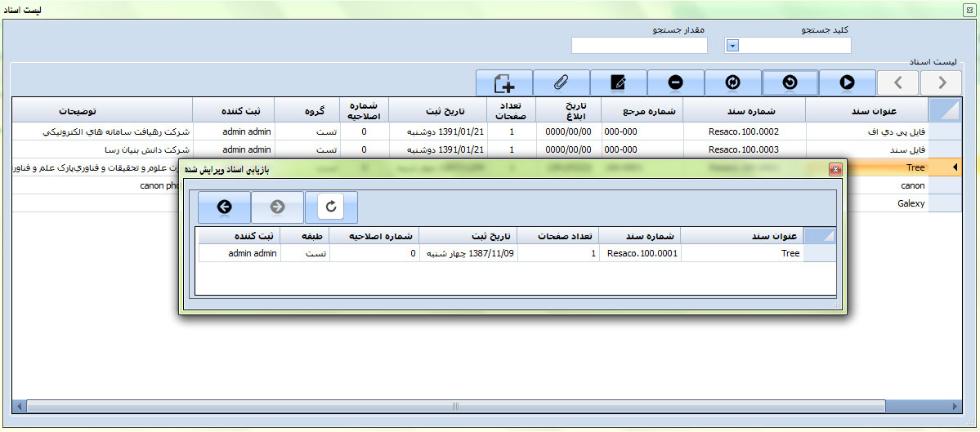Sort main list by شماره سند column header

click(x=744, y=110)
